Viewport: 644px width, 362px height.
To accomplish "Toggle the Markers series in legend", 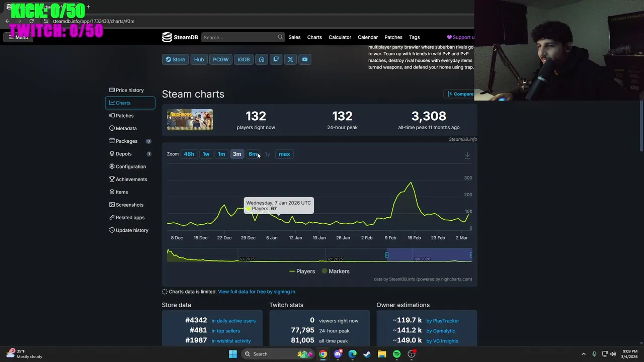I will 335,271.
